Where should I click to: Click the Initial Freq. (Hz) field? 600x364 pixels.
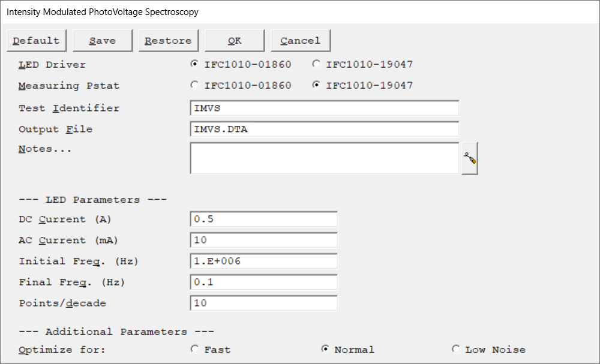(x=263, y=261)
